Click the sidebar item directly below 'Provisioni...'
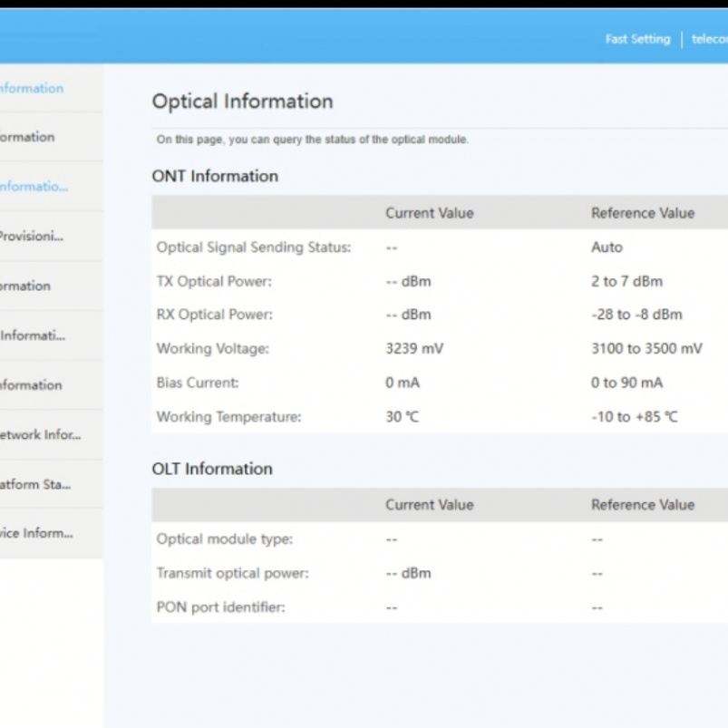The image size is (728, 728). pyautogui.click(x=27, y=286)
